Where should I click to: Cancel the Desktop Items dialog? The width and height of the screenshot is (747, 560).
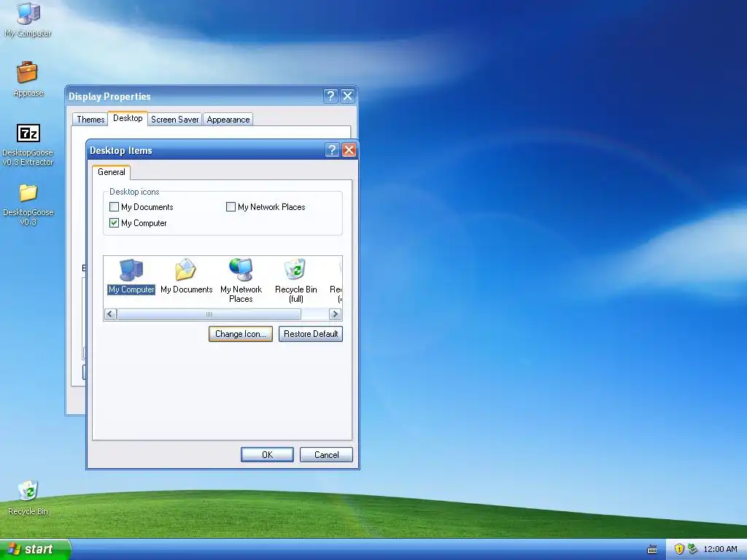[x=326, y=455]
